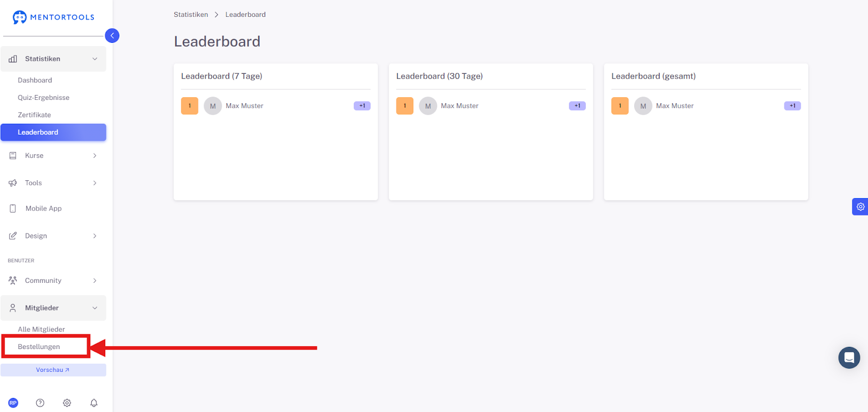
Task: Expand the Community submenu
Action: 53,281
